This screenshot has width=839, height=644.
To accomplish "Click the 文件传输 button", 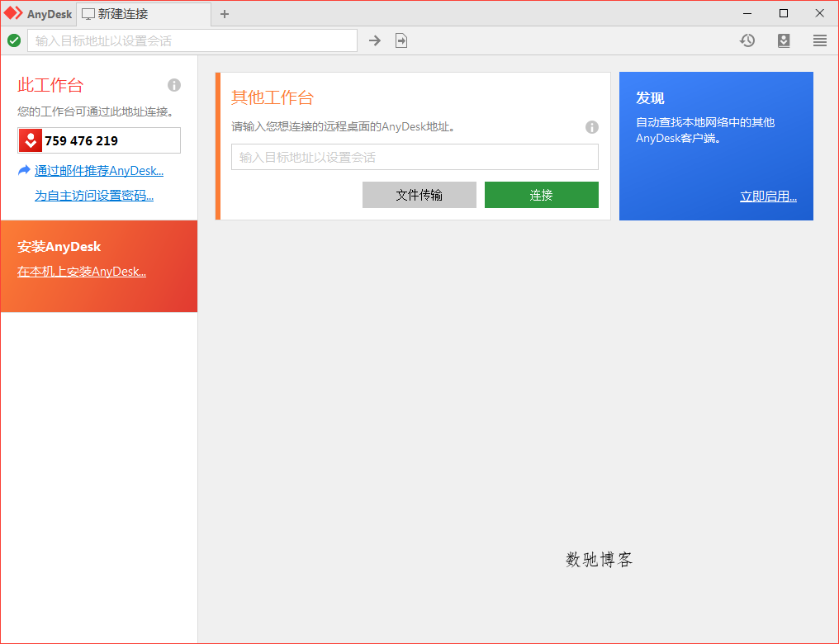I will [419, 195].
